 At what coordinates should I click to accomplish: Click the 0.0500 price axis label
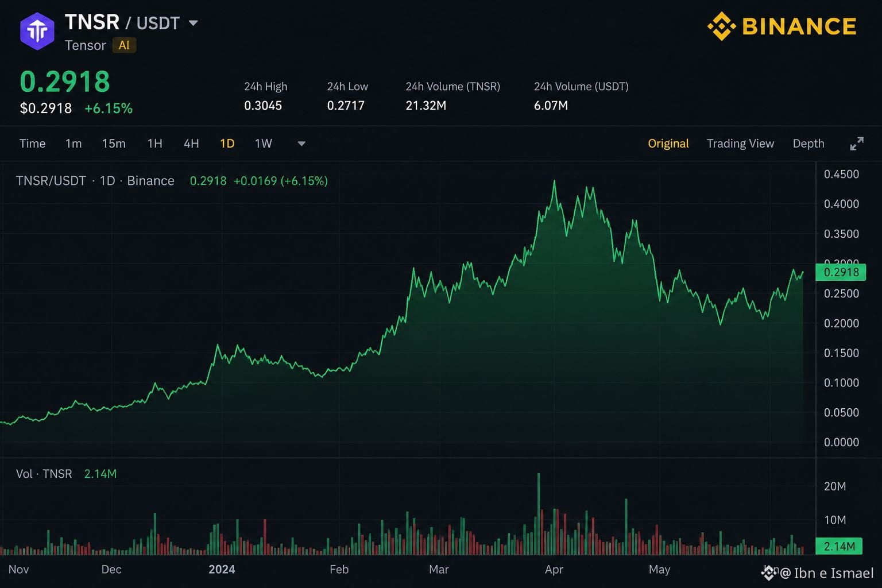coord(841,413)
